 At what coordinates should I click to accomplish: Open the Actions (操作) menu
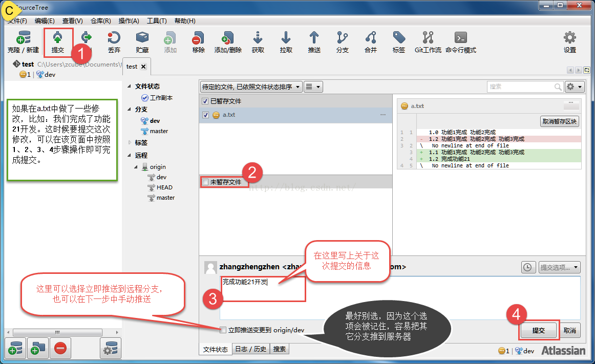129,21
